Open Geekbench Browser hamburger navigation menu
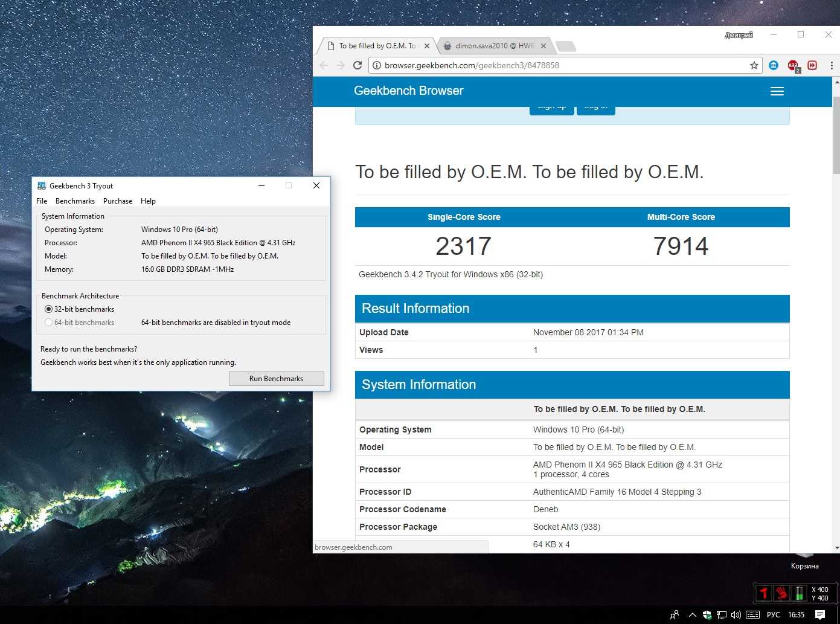The height and width of the screenshot is (624, 840). pos(777,91)
